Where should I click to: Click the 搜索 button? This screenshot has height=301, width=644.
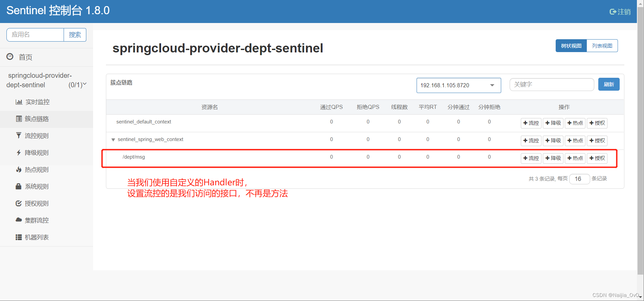pos(75,35)
